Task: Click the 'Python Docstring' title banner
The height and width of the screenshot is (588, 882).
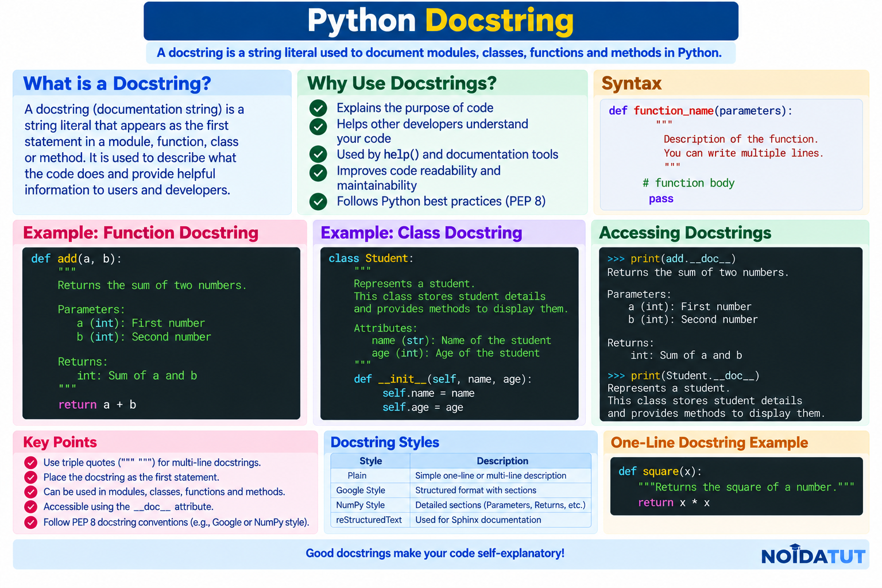Action: point(440,21)
